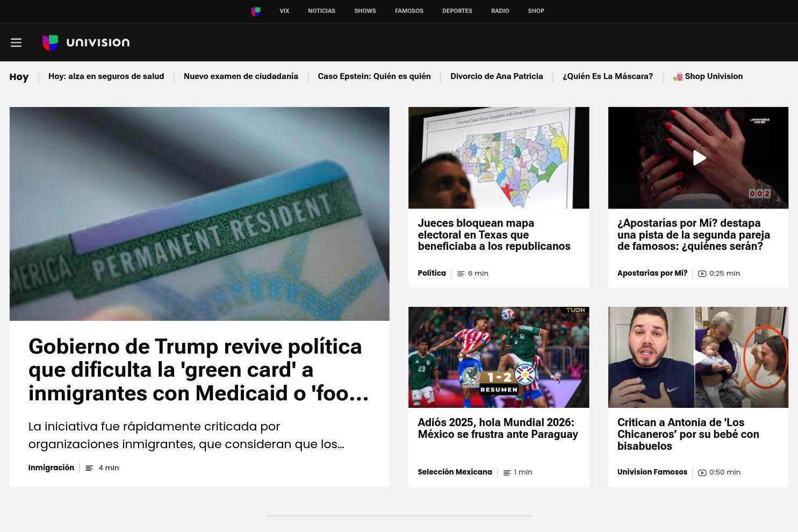Open the green card policy headline
Screen dimensions: 798x532
198,370
